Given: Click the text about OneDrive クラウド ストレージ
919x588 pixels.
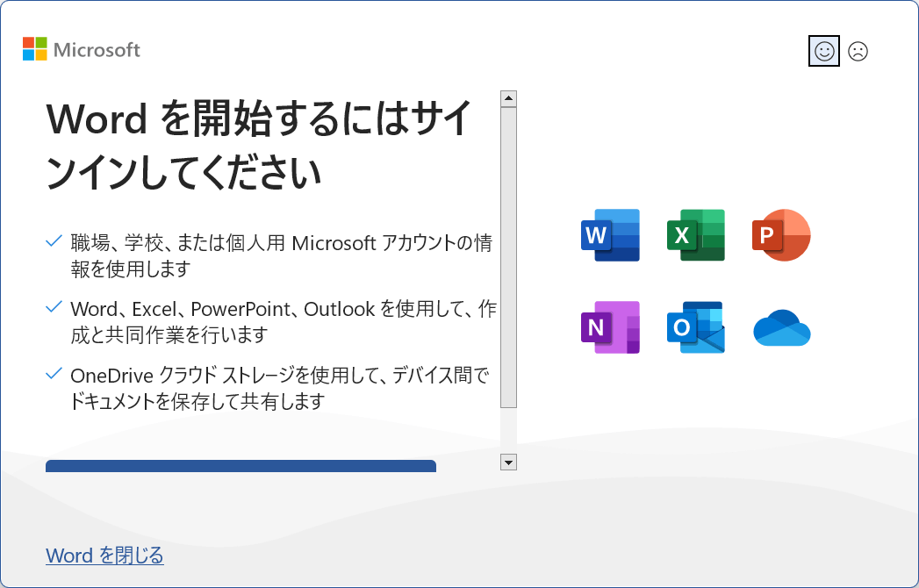Looking at the screenshot, I should pos(279,388).
